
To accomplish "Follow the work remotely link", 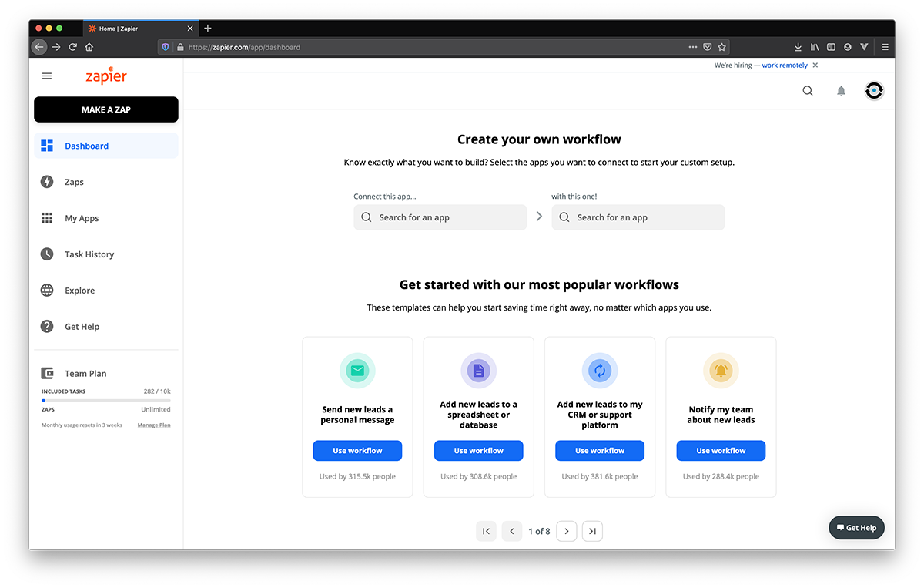I will pos(785,66).
